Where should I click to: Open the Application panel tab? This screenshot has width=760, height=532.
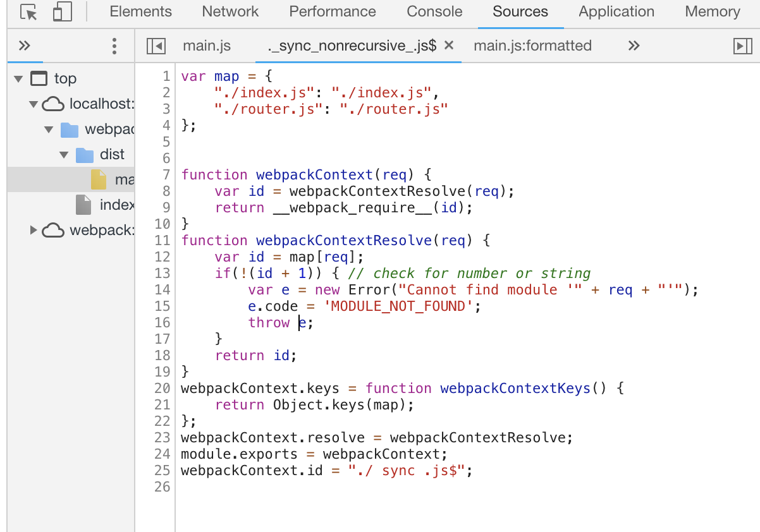pos(616,12)
